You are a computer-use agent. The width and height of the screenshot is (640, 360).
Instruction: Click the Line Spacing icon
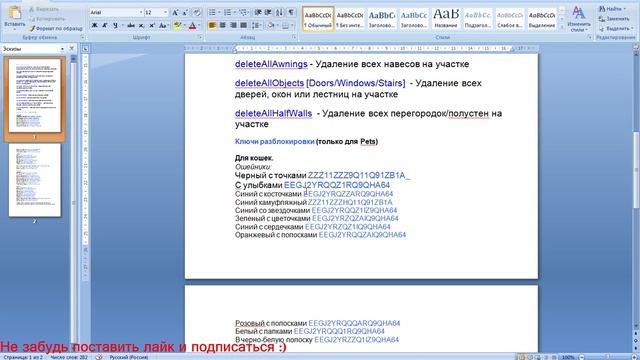[x=256, y=25]
